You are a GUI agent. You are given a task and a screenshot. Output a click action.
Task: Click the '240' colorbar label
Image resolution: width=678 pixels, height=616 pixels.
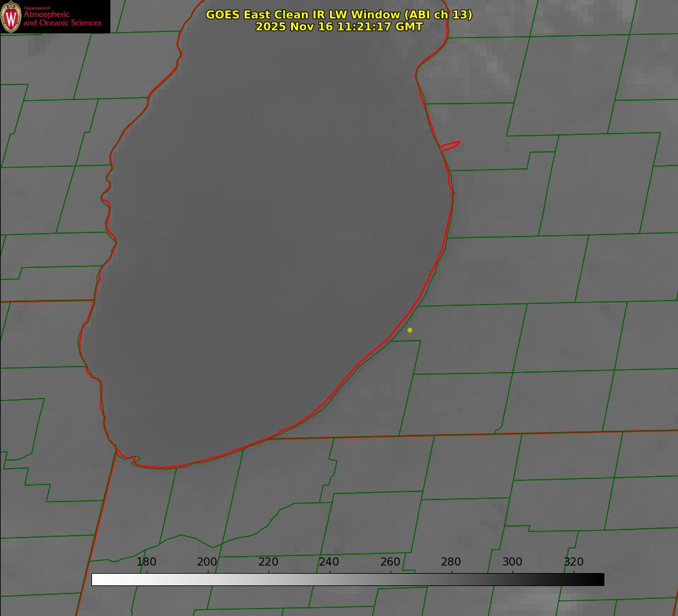click(x=329, y=562)
